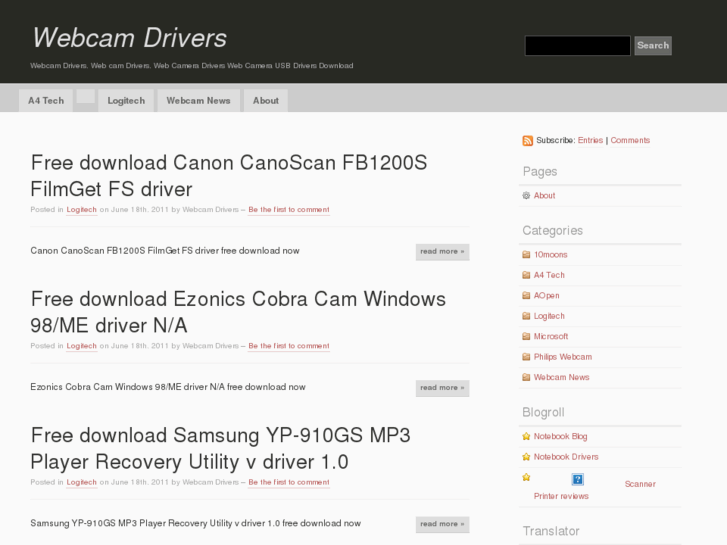727x545 pixels.
Task: Focus the header search input field
Action: (577, 45)
